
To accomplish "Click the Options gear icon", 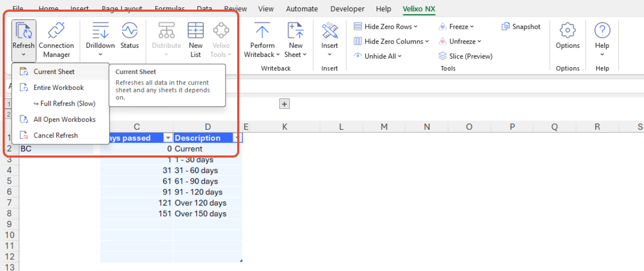I will (x=568, y=30).
